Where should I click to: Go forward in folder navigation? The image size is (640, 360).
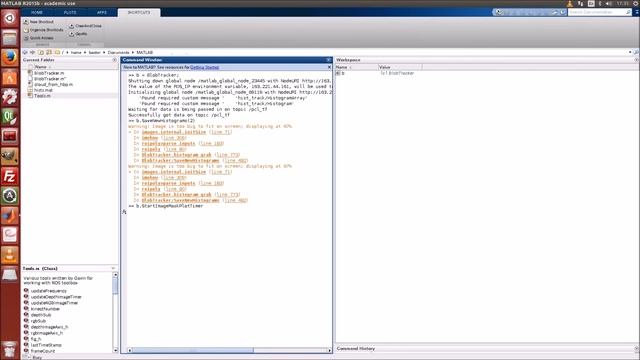click(x=33, y=52)
